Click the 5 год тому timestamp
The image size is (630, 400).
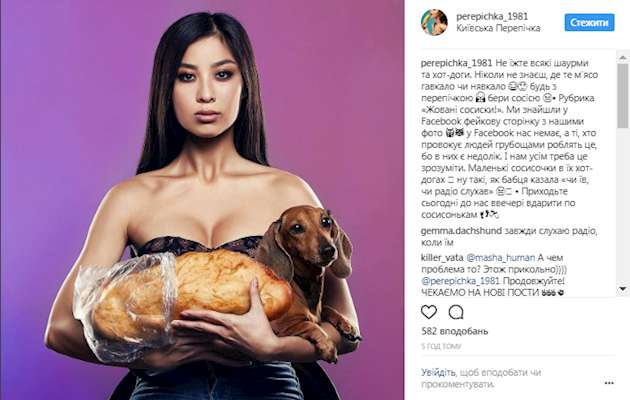(x=441, y=346)
